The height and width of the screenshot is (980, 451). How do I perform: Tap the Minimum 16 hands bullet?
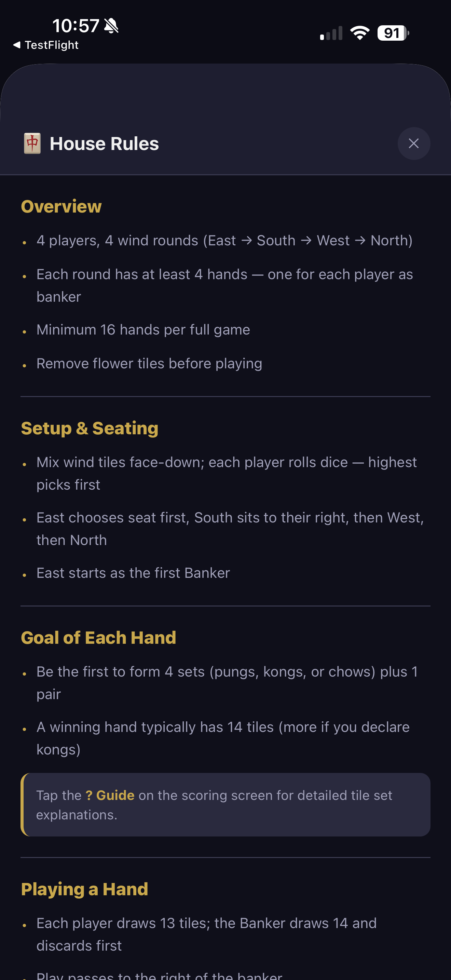tap(143, 330)
